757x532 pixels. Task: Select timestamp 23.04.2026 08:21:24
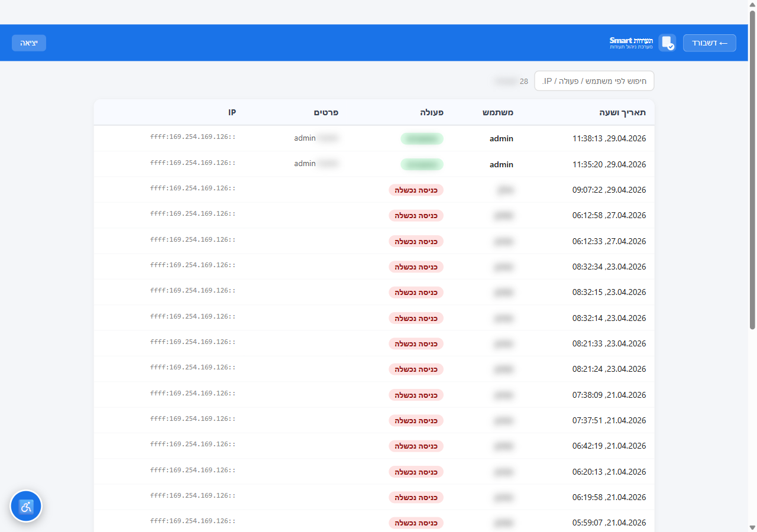point(609,369)
